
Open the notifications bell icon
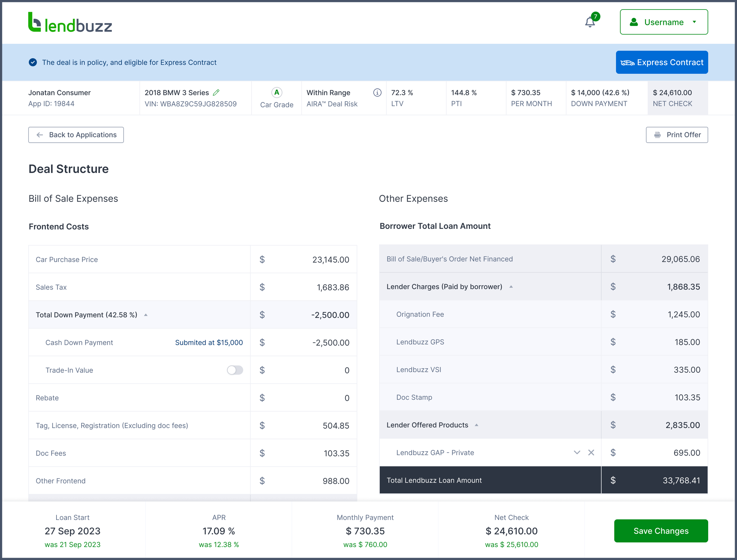pyautogui.click(x=590, y=22)
